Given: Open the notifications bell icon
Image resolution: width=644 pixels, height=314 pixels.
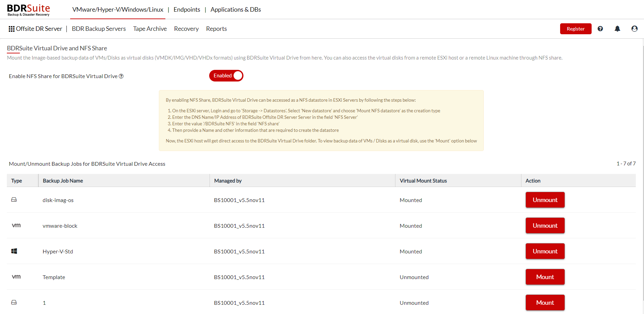Looking at the screenshot, I should pos(617,29).
